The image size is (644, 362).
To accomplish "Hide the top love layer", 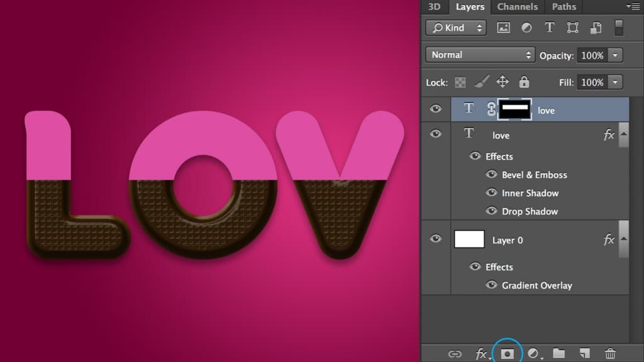I will coord(435,109).
